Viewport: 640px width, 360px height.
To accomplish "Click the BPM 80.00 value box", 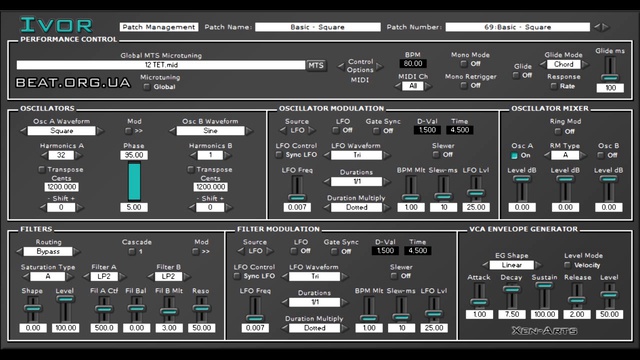I will [413, 64].
